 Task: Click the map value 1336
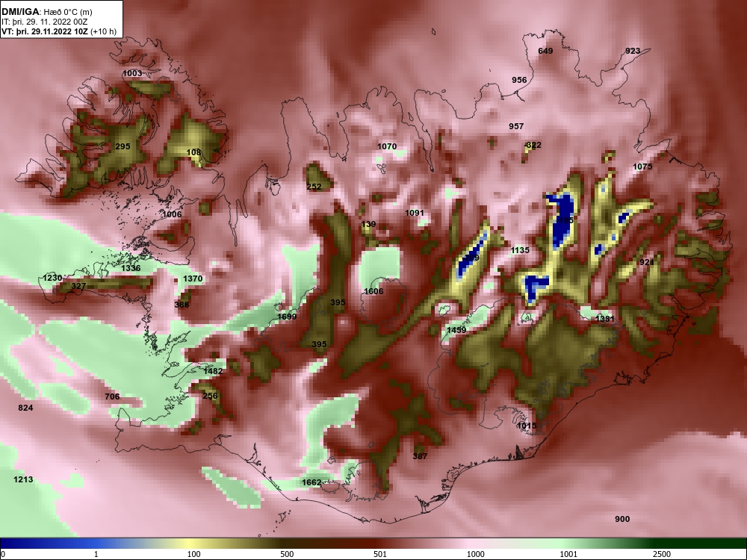[131, 269]
